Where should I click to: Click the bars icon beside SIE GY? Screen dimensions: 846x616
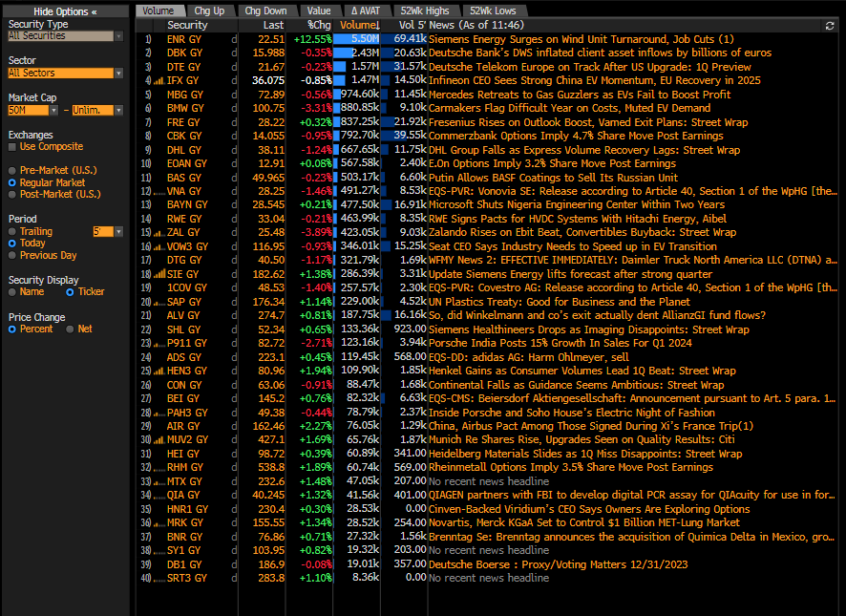click(x=157, y=274)
